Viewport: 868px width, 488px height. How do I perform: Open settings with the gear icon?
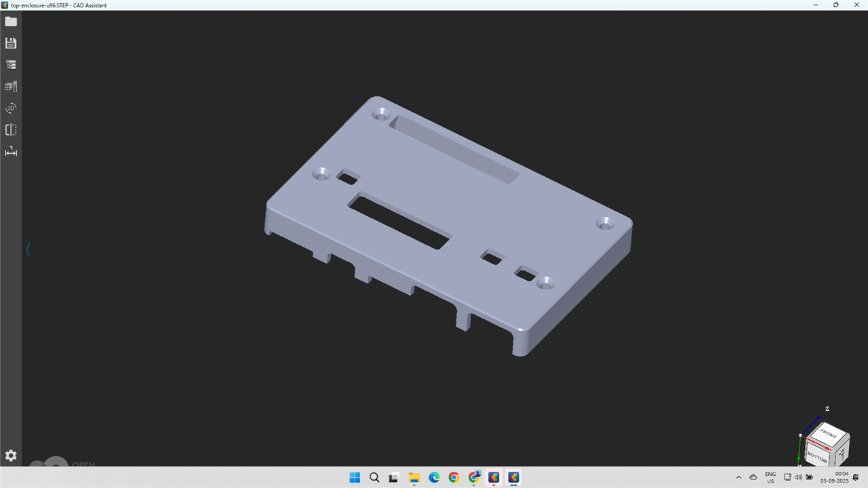tap(11, 455)
